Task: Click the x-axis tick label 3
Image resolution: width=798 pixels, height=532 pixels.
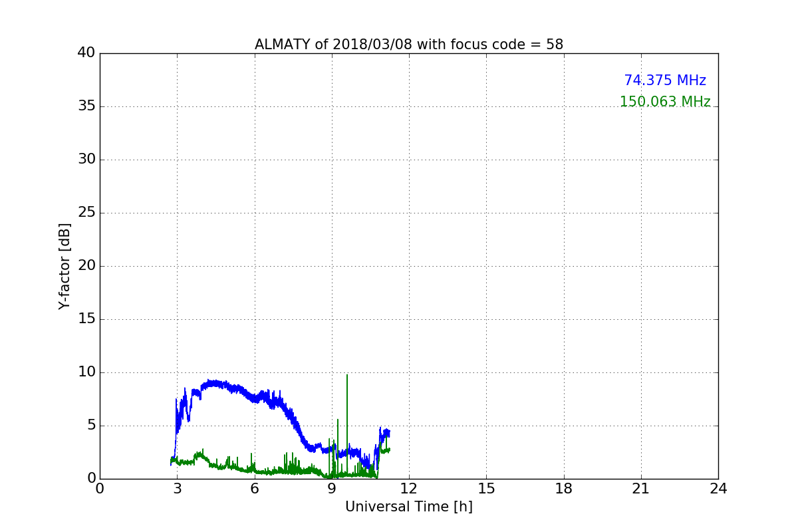Action: (177, 489)
